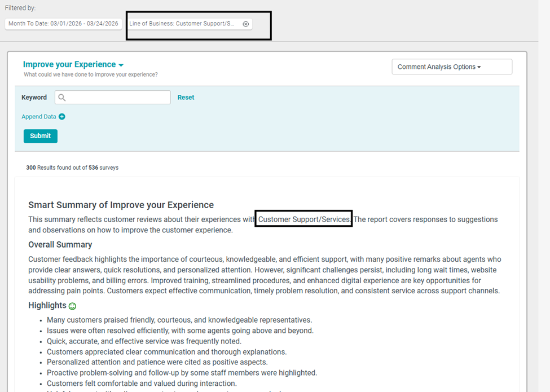Click the Smart Summary heading
Screen dimensions: 550x392
coord(121,205)
